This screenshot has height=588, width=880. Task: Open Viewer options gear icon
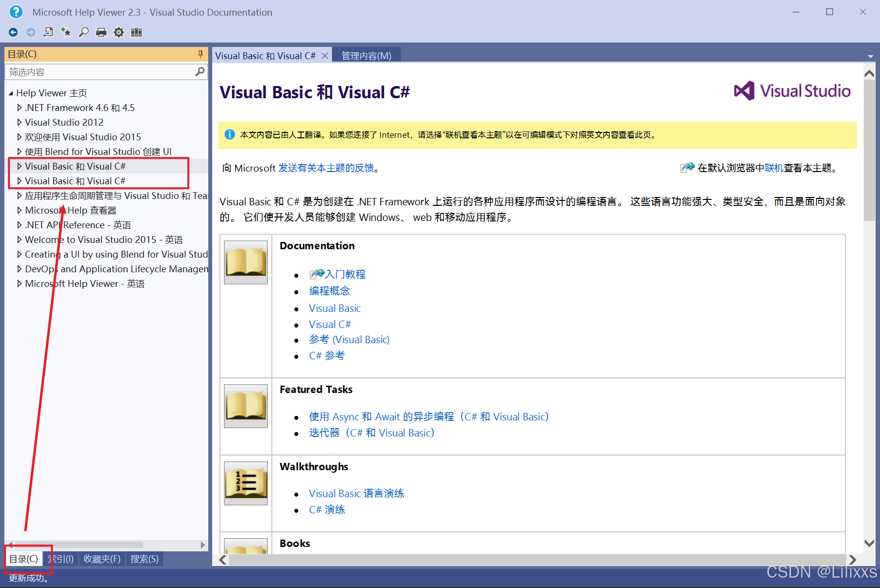point(119,32)
